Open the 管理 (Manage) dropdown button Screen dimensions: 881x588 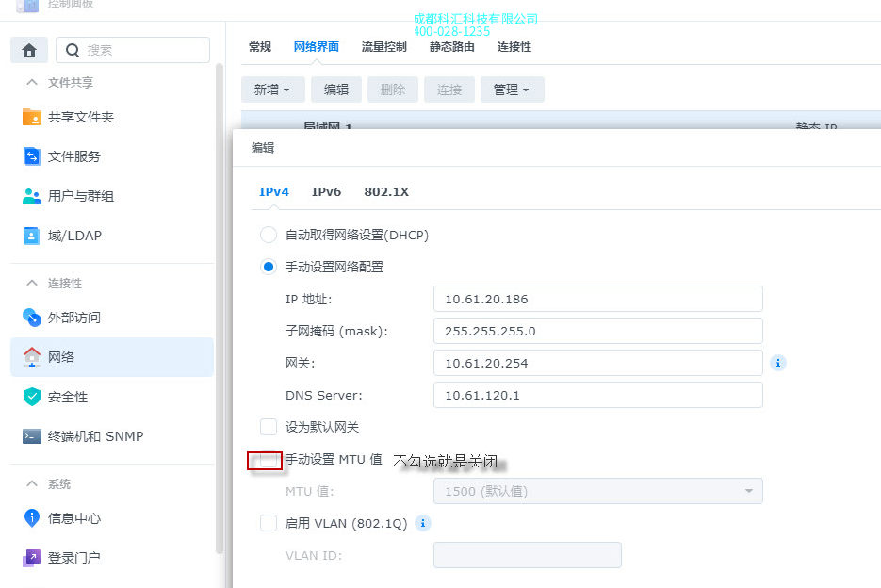coord(512,90)
